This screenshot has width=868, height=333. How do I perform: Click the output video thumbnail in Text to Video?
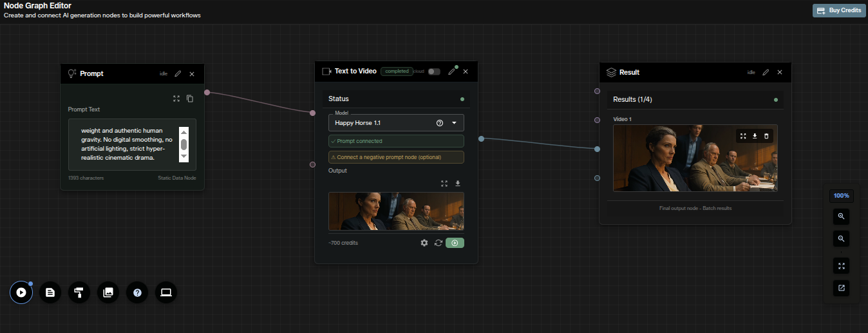point(396,211)
